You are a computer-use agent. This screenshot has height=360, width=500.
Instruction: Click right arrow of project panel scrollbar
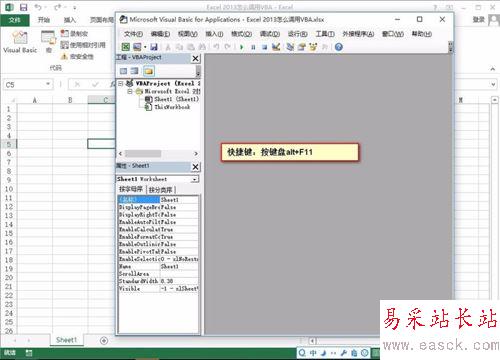point(196,153)
